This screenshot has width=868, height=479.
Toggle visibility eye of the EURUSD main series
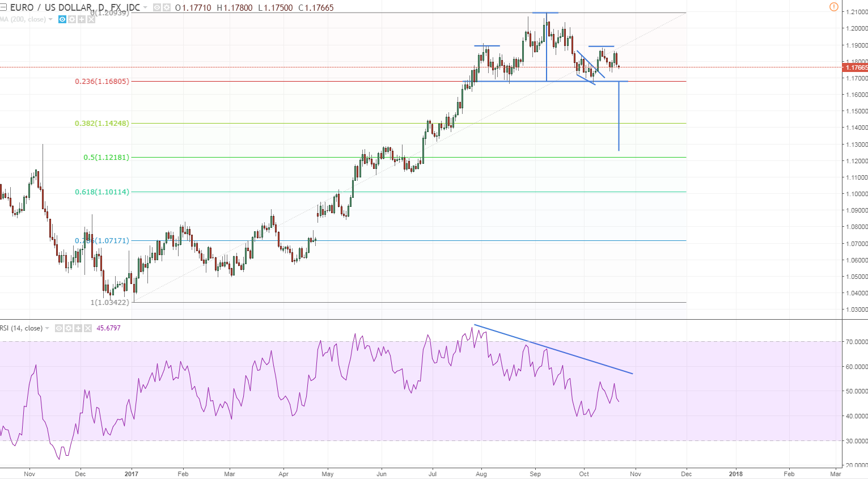157,7
